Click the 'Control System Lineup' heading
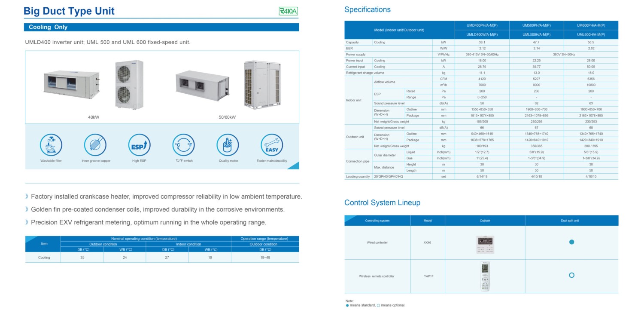The height and width of the screenshot is (310, 644). pos(382,203)
